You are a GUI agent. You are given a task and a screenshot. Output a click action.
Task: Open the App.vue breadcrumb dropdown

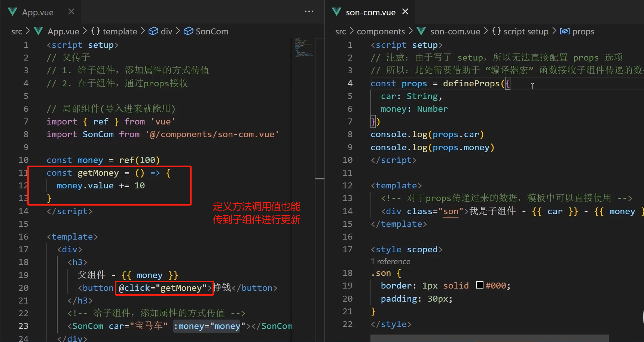(x=64, y=31)
